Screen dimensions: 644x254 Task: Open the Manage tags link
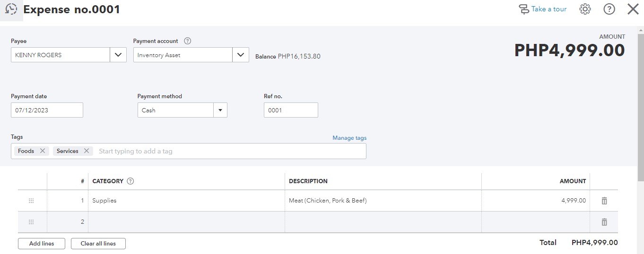click(349, 138)
